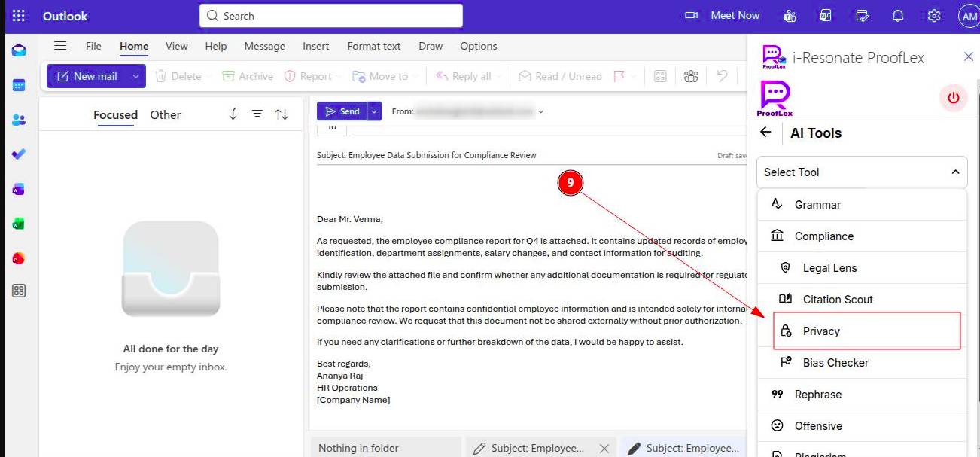Open the Send options dropdown arrow
The image size is (980, 457).
click(x=375, y=111)
